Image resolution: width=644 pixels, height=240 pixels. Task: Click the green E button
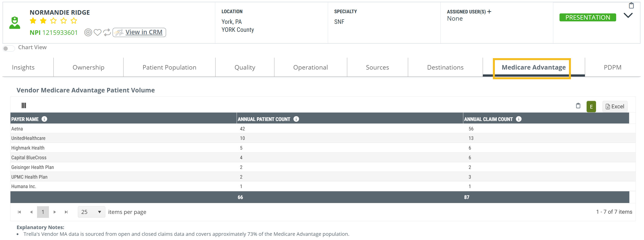[591, 107]
